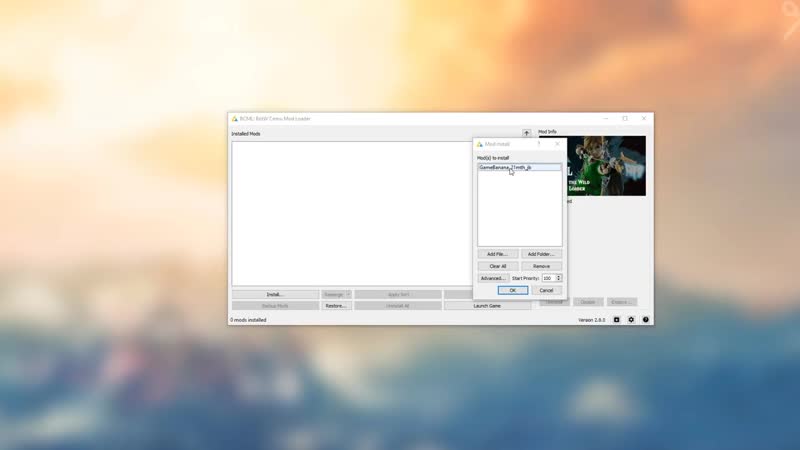Click Launch Game in the BCML window
The width and height of the screenshot is (800, 450).
pyautogui.click(x=487, y=306)
